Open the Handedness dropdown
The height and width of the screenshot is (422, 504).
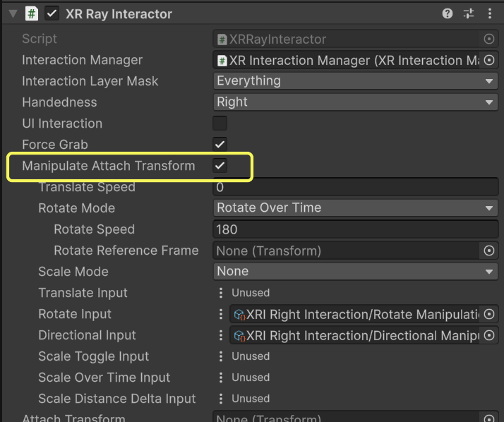[x=356, y=102]
